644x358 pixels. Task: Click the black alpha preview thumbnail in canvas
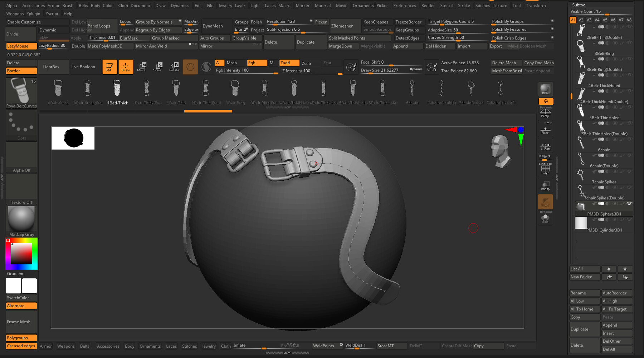[73, 138]
